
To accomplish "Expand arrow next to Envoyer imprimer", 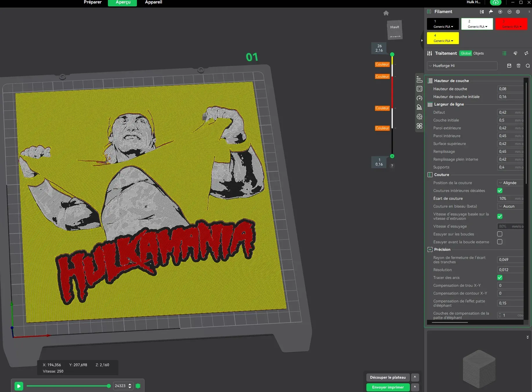I will click(415, 387).
